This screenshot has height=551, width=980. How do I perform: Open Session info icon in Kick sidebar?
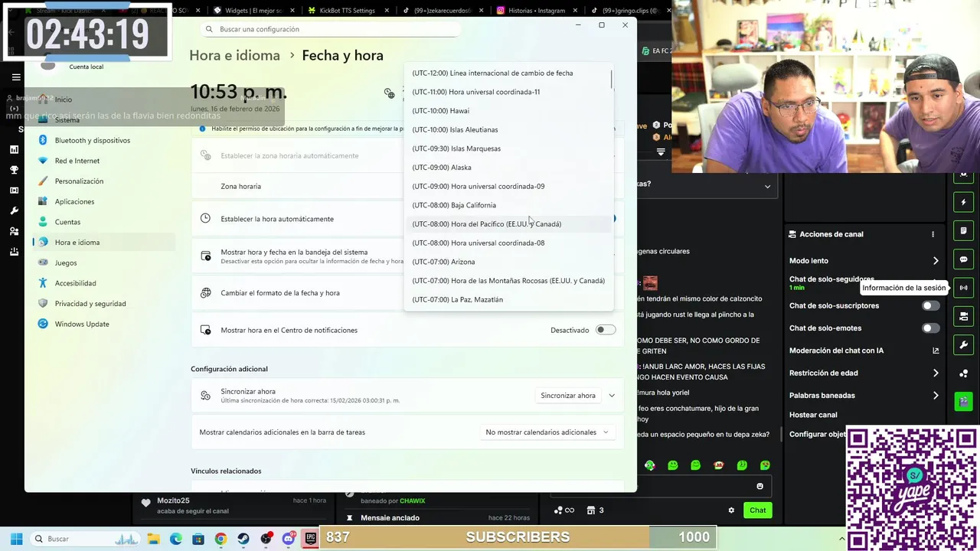point(964,288)
